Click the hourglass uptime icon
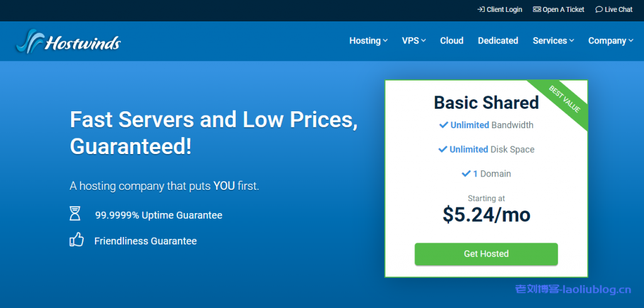 point(75,214)
